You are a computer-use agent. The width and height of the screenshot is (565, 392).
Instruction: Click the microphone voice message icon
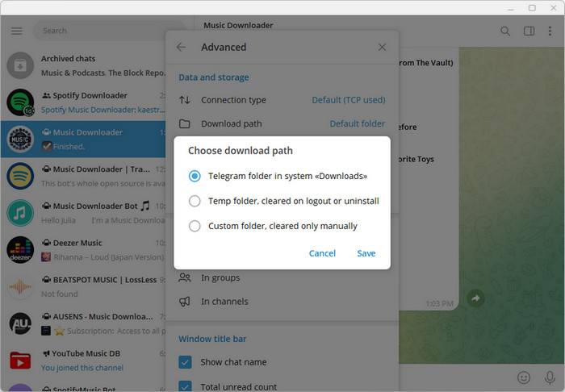pos(550,377)
